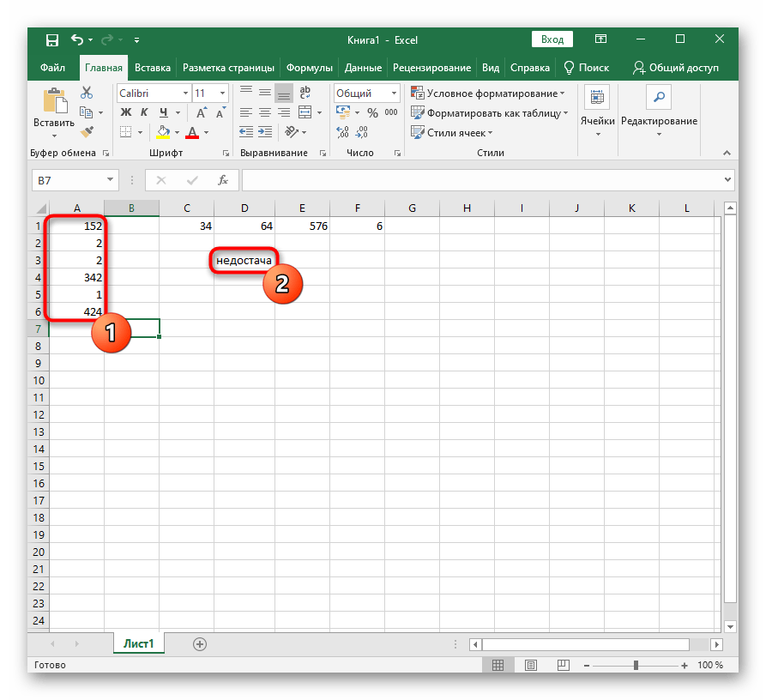
Task: Open the Поиск search box
Action: point(587,68)
